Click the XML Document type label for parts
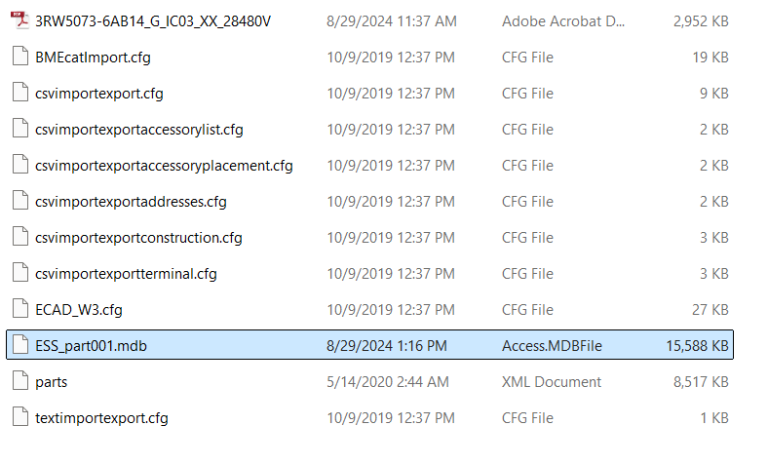The image size is (768, 464). (x=551, y=382)
